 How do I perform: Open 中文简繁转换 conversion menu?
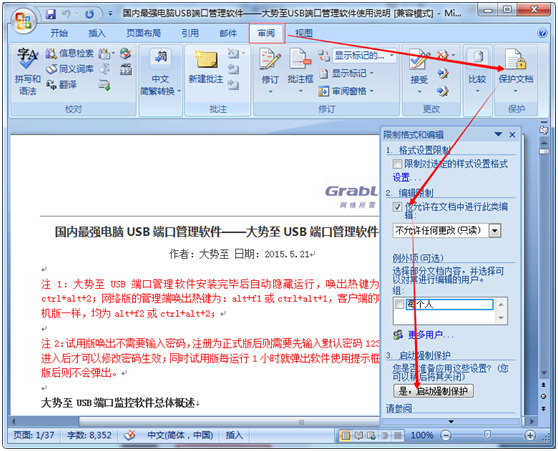click(x=160, y=73)
